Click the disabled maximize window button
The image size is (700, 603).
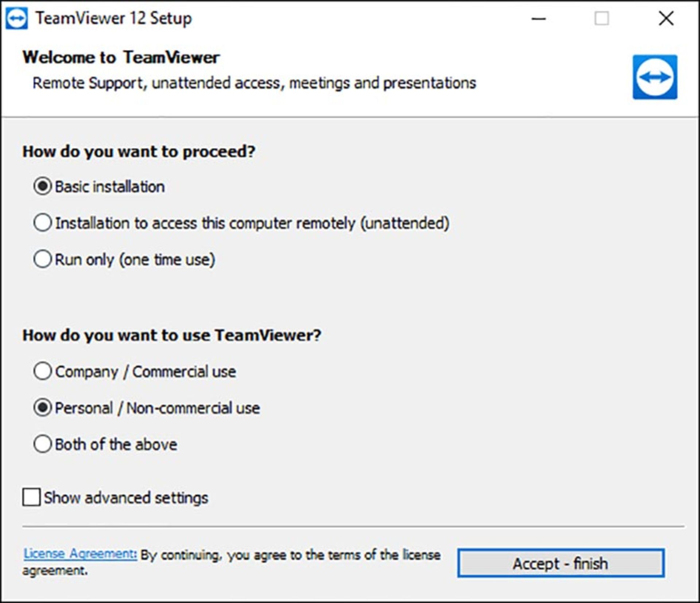602,19
